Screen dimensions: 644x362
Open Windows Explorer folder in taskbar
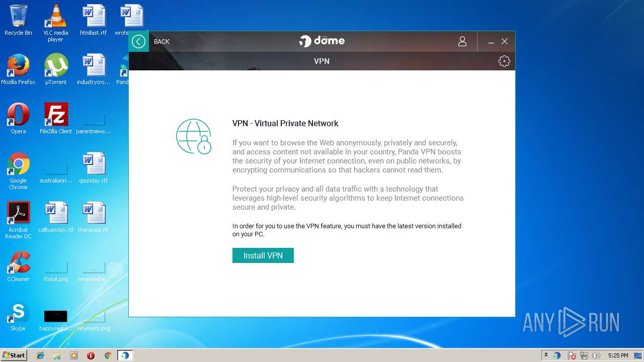tap(57, 355)
